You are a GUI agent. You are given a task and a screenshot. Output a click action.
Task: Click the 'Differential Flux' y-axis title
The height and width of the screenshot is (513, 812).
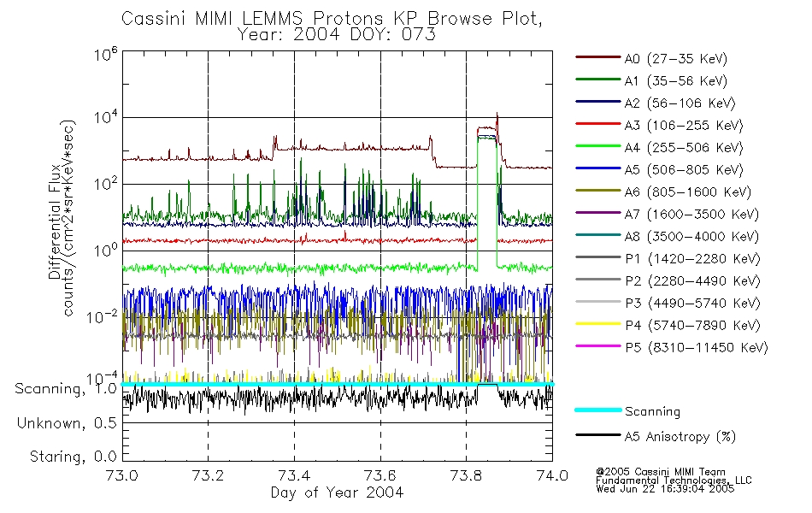(55, 221)
